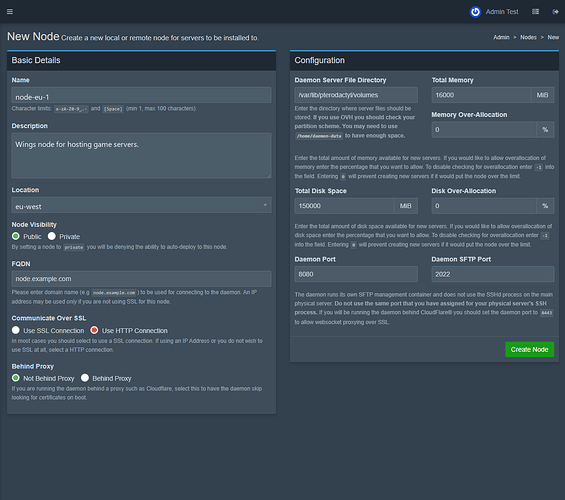Click the Description textarea resize handle
Image resolution: width=565 pixels, height=500 pixels.
(269, 175)
